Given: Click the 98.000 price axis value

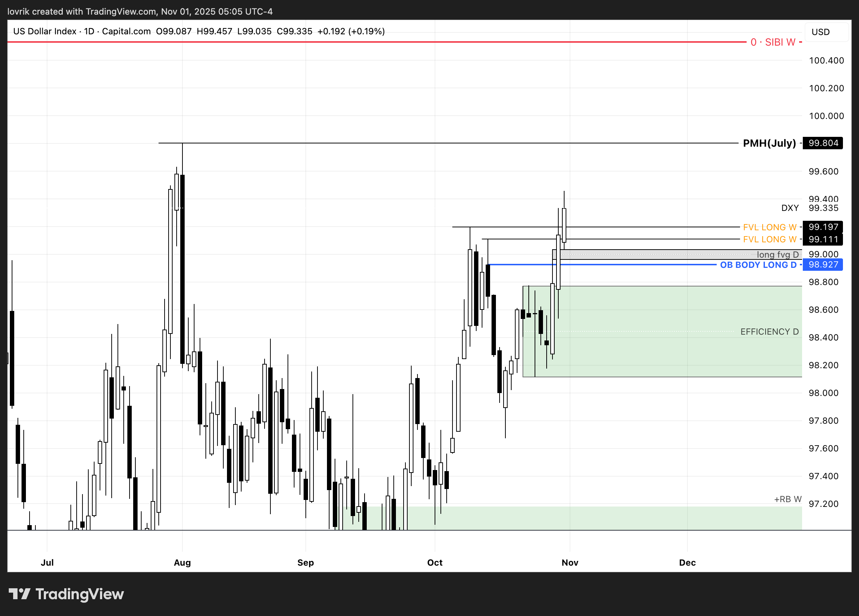Looking at the screenshot, I should [x=823, y=393].
